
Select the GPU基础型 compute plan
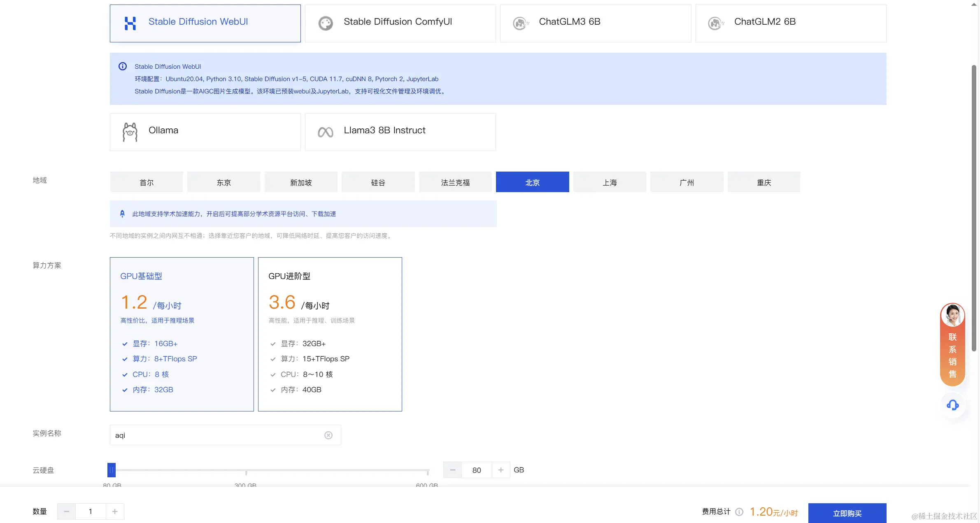point(182,334)
